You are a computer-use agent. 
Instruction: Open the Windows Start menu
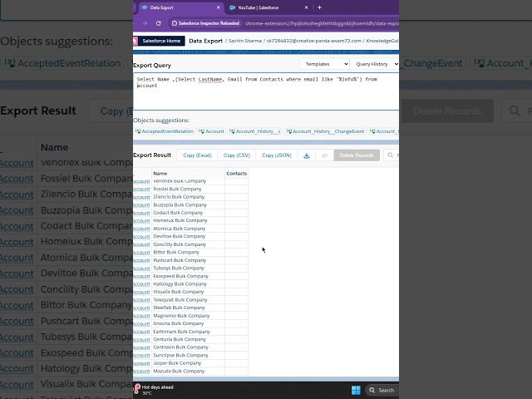coord(356,390)
